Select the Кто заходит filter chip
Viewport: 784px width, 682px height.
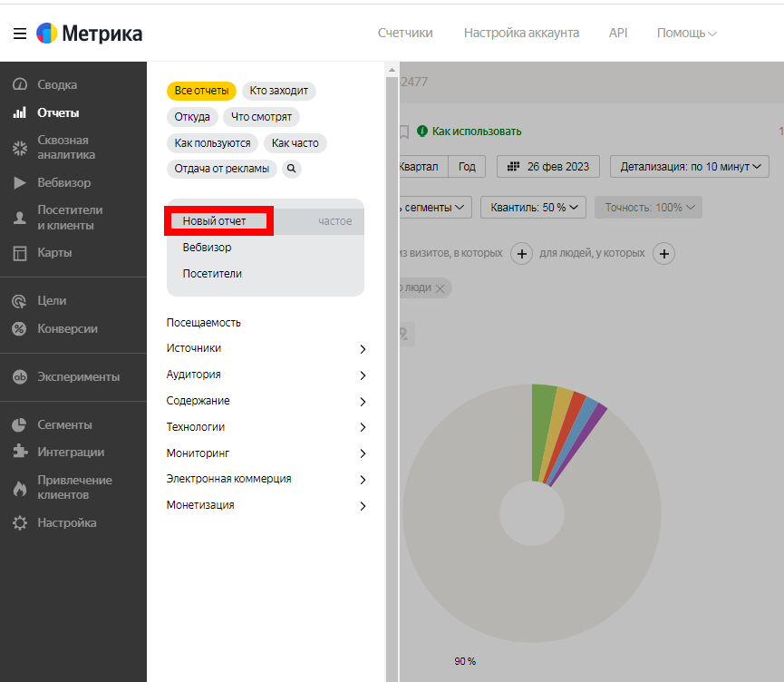(x=279, y=91)
